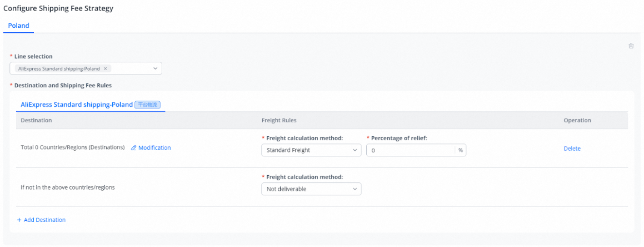Click the Destination column header
Screen dimensions: 644x247
[x=36, y=120]
